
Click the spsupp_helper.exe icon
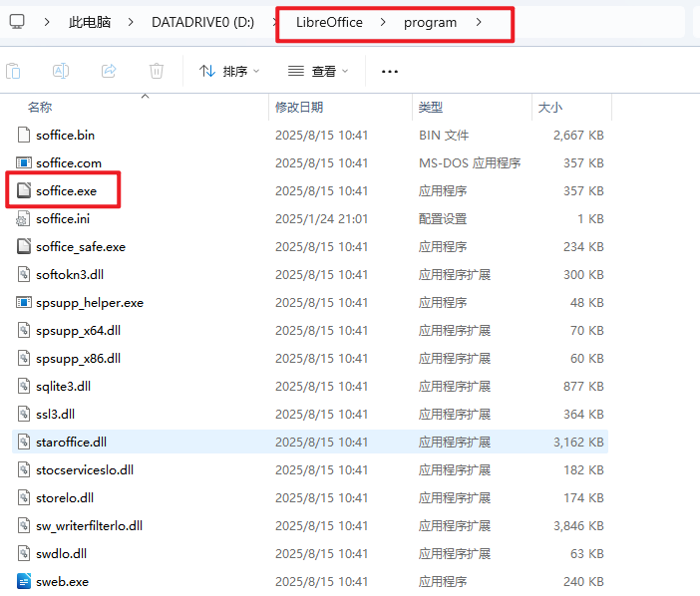click(24, 302)
